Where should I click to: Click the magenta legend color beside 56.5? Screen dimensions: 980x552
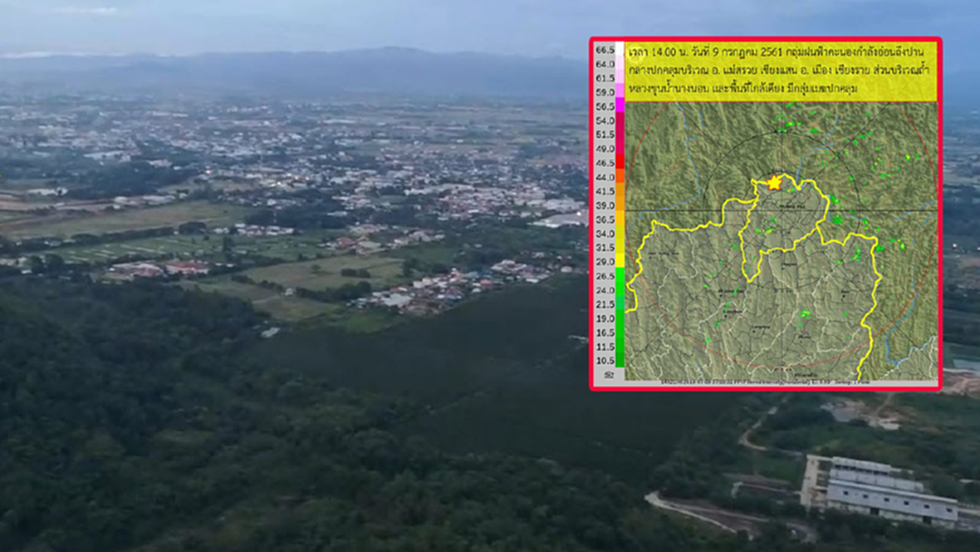tap(620, 106)
